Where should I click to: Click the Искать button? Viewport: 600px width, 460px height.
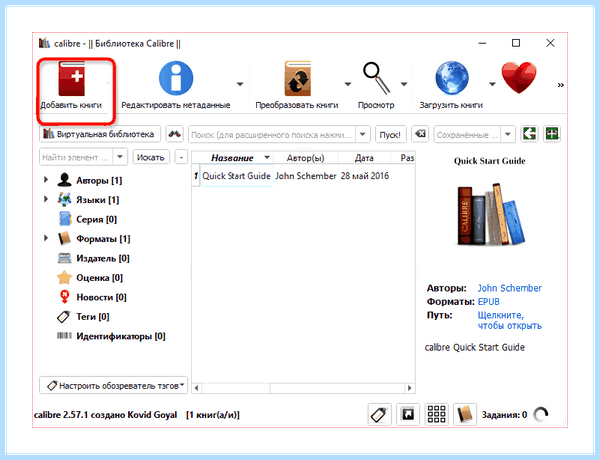click(x=151, y=157)
